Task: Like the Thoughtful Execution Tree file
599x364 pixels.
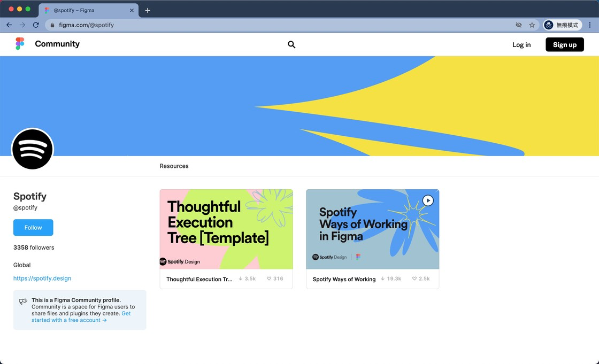Action: 269,279
